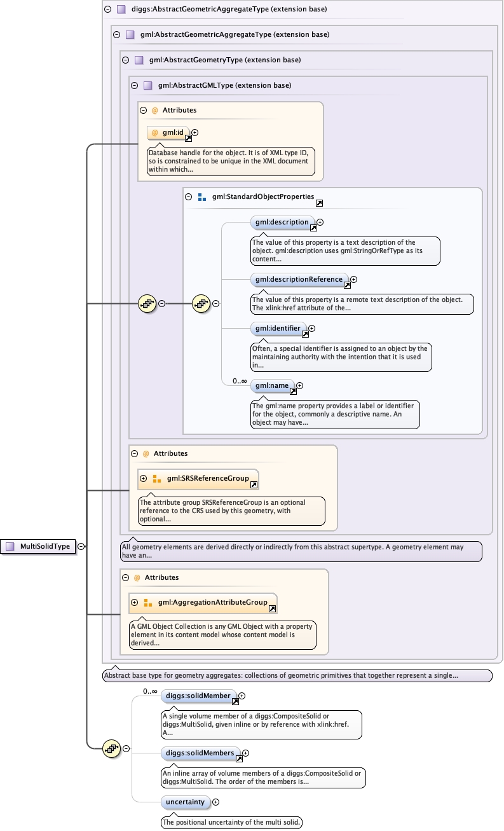Click 'All geometry elements are derived' annotation
The height and width of the screenshot is (831, 504).
(301, 551)
